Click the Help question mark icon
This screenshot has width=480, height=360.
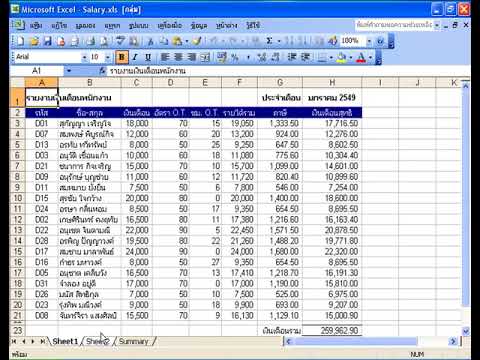click(380, 41)
